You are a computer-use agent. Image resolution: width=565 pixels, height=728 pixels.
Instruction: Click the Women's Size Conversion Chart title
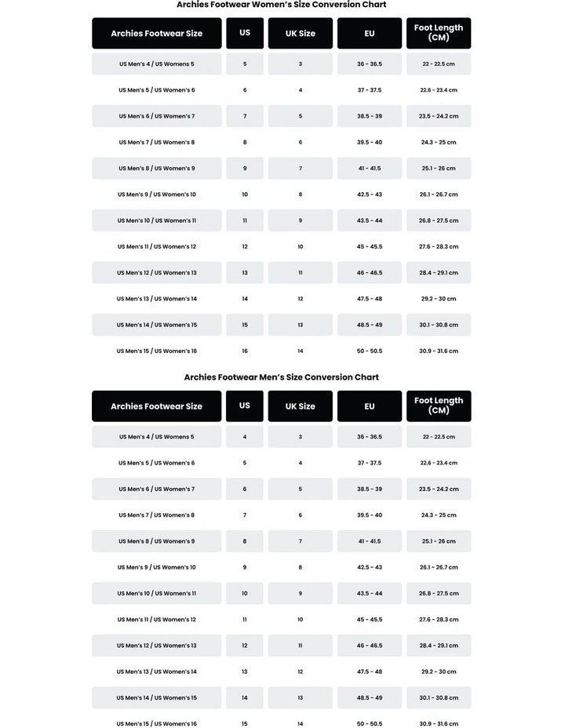[x=282, y=5]
